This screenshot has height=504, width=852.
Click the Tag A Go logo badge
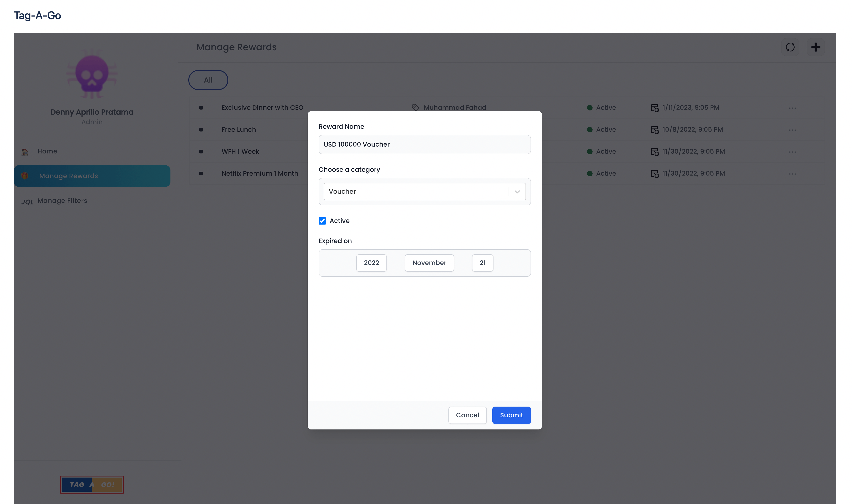[x=92, y=485]
